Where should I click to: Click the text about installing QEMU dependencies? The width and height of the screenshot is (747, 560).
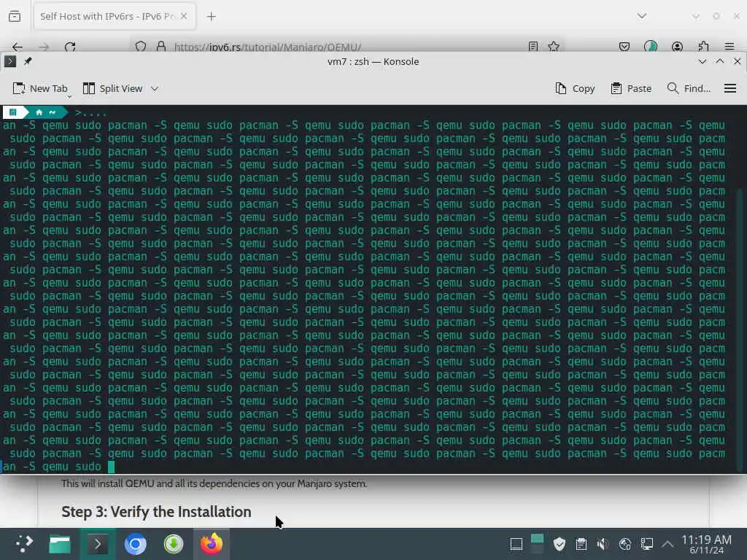tap(214, 484)
